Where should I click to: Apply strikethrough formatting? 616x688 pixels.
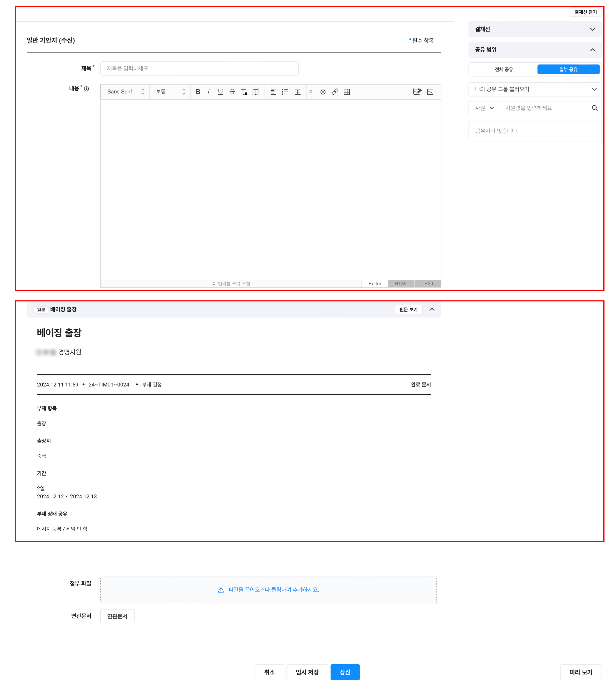click(232, 92)
